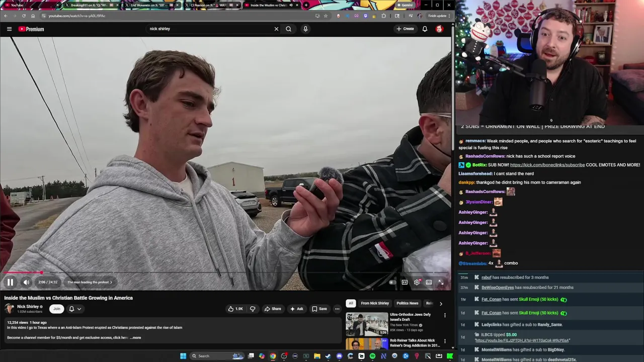Open Windows Start menu

183,356
